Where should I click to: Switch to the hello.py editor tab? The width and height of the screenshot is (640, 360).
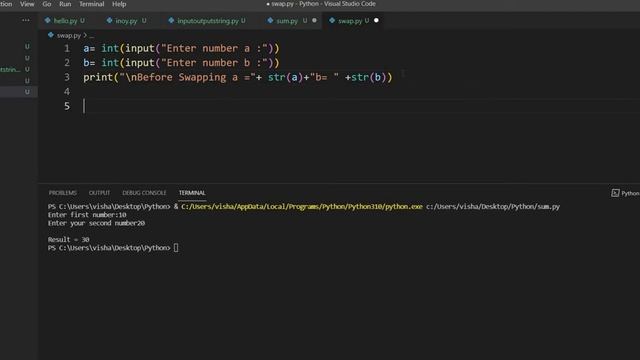65,20
